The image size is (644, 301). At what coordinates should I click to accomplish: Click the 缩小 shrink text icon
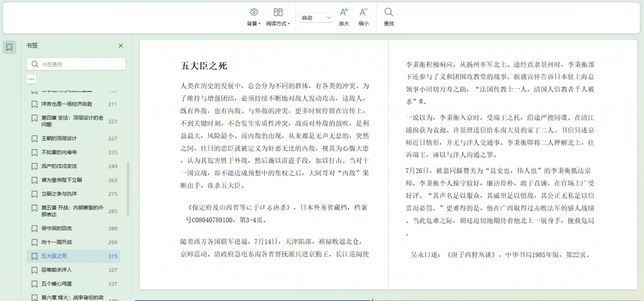point(364,13)
